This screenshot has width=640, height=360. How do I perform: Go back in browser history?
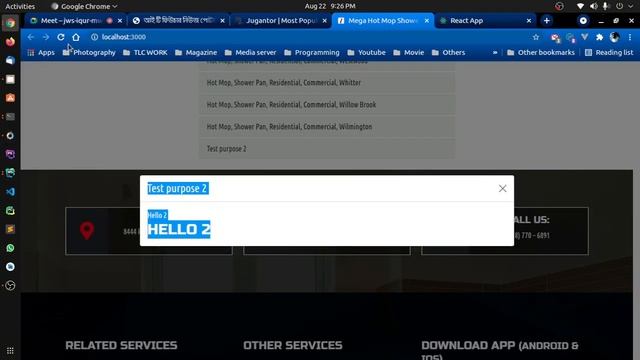tap(31, 37)
